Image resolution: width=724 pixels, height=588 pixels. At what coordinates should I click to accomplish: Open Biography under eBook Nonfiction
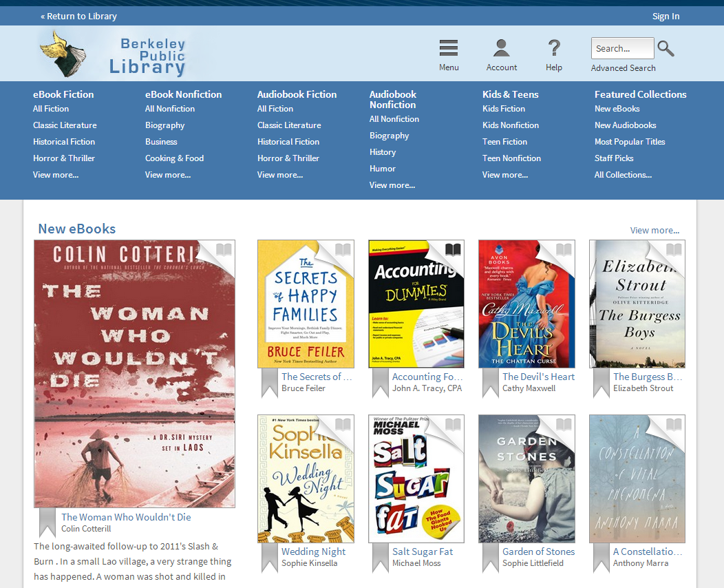point(165,125)
